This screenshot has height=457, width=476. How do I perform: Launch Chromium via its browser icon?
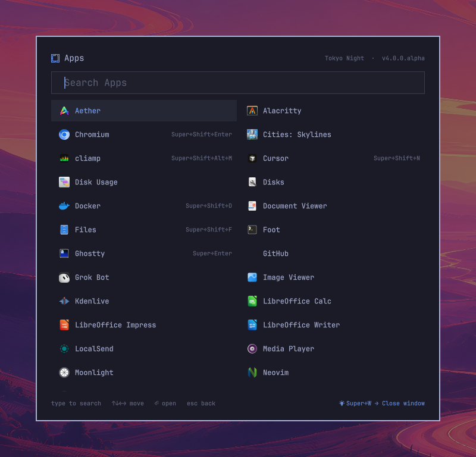[x=64, y=134]
